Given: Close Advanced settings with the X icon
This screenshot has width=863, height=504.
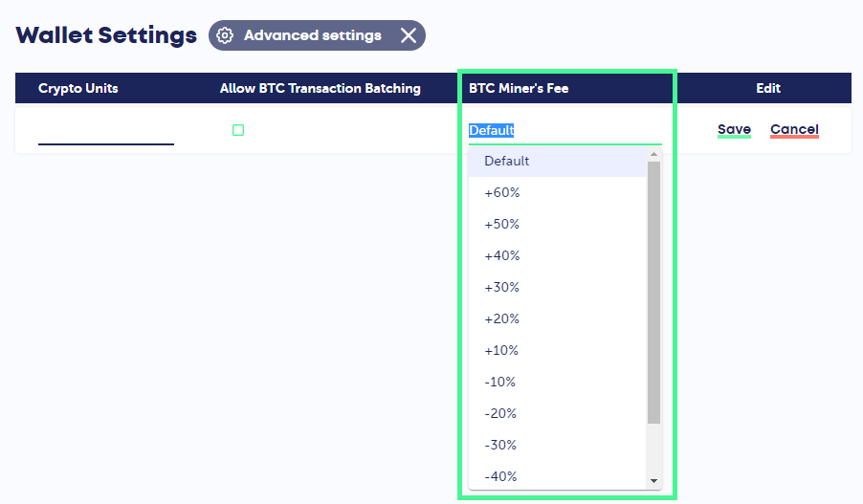Looking at the screenshot, I should 409,35.
